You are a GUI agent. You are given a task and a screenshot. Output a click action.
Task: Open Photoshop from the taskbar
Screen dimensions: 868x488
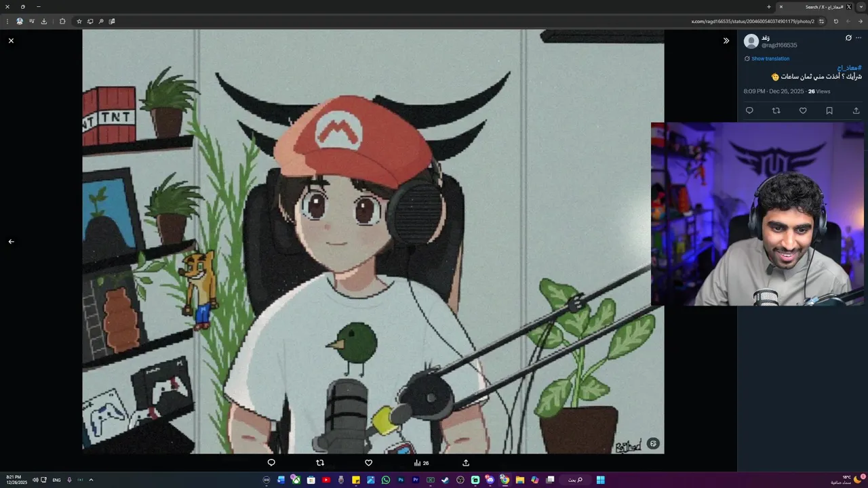click(401, 480)
